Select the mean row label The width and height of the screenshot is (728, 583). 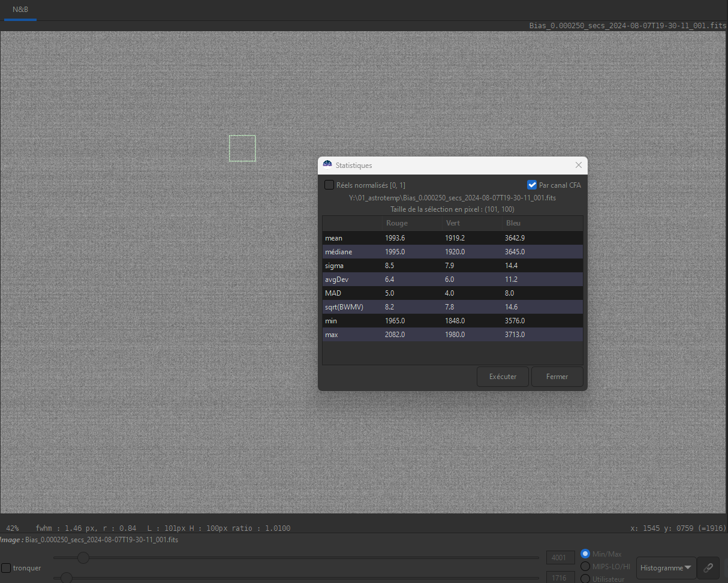click(x=333, y=238)
